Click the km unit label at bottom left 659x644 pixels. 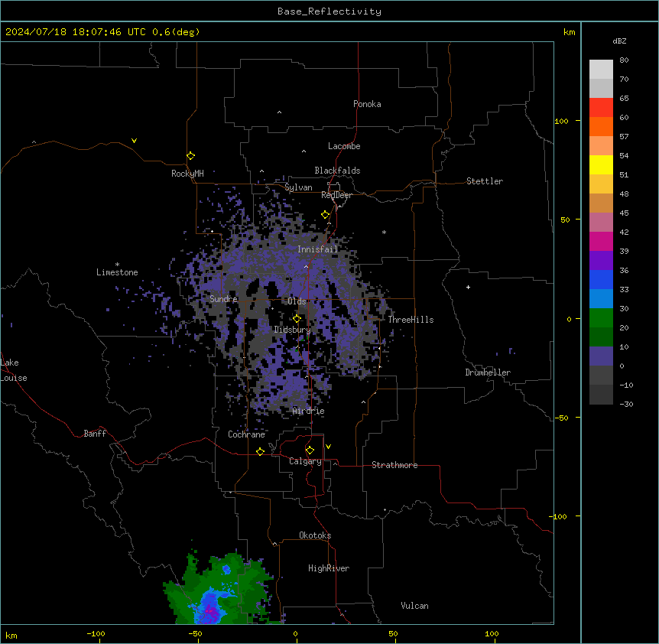coord(11,636)
